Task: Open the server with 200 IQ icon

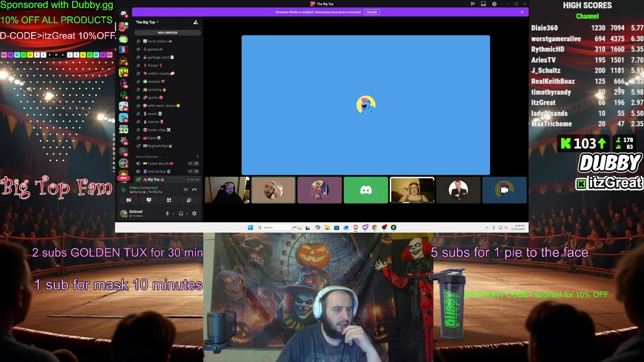Action: (123, 129)
